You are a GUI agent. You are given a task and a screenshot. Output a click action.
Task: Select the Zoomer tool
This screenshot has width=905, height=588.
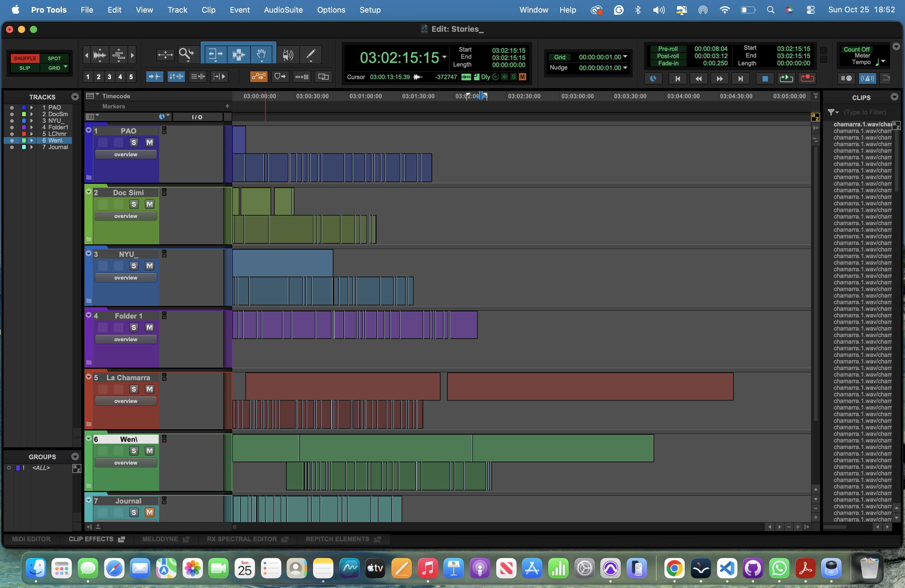(186, 55)
